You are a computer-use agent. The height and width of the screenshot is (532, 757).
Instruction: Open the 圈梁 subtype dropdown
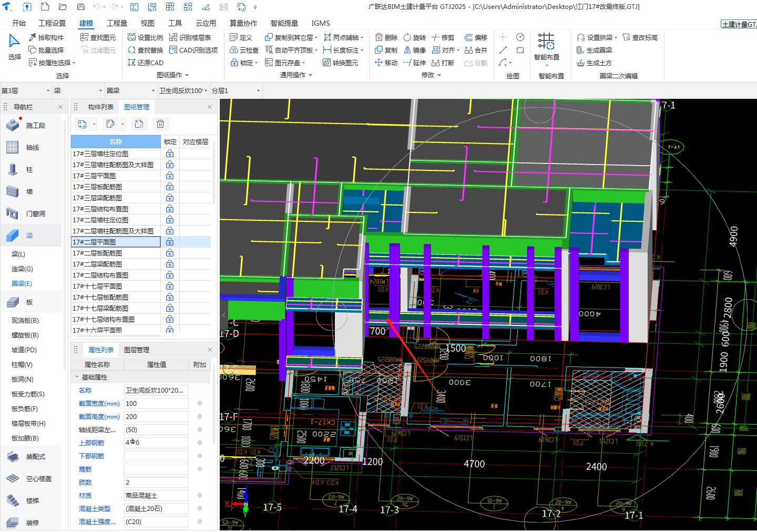pos(130,90)
